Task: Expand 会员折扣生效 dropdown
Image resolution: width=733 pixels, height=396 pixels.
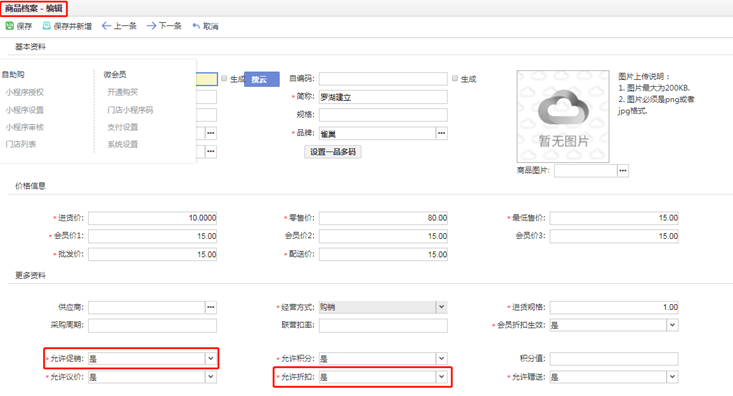Action: [672, 325]
